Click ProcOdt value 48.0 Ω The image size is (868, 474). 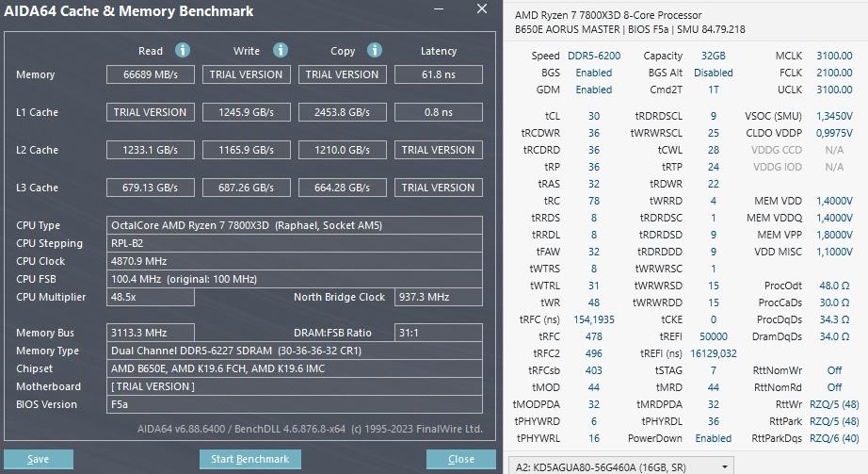[834, 286]
